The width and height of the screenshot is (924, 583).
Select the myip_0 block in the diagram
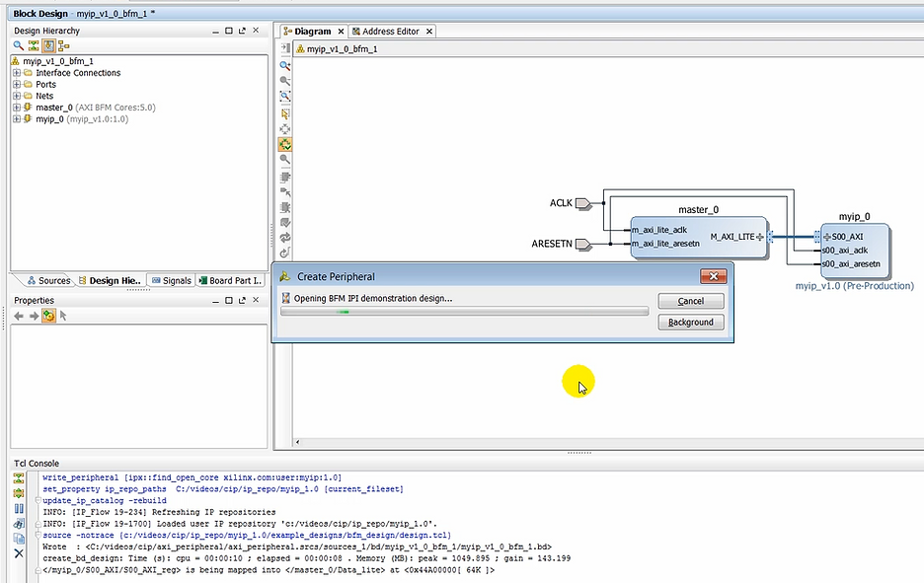pyautogui.click(x=855, y=252)
